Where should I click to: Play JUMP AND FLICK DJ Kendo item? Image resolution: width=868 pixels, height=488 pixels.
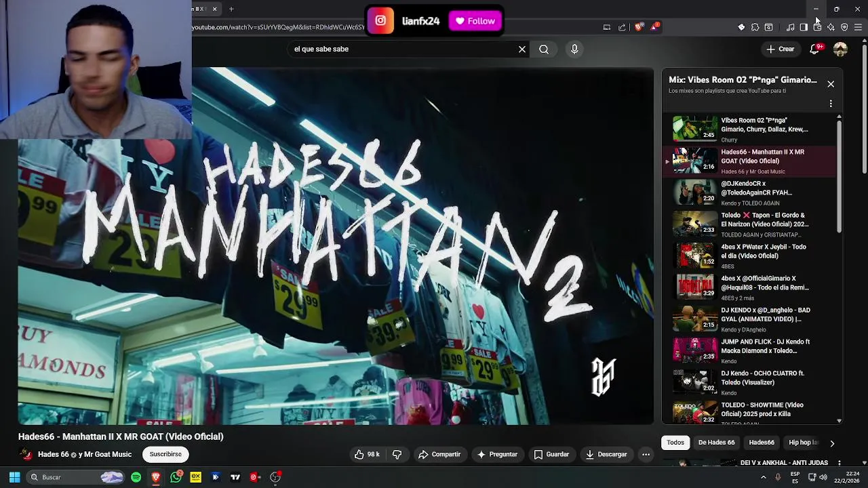click(x=749, y=350)
